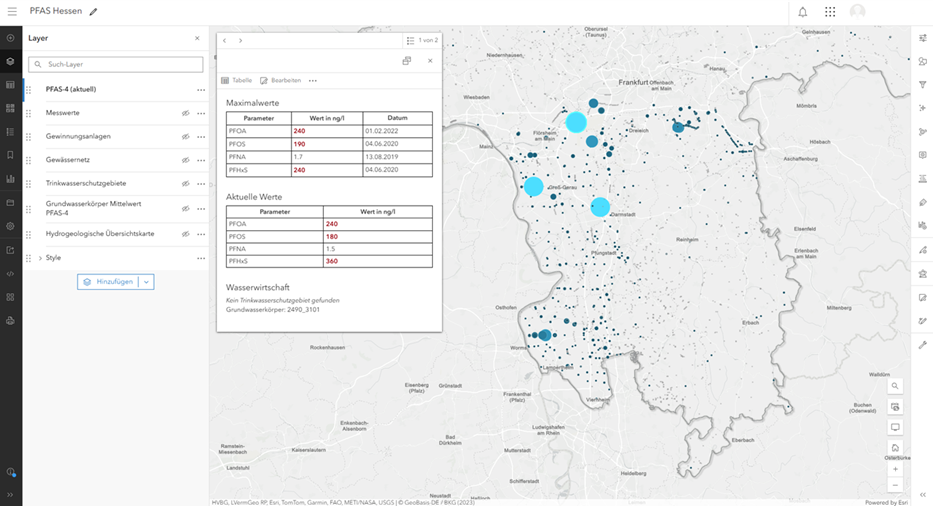Dock the pop-up using the dock icon
This screenshot has height=506, width=933.
[406, 61]
